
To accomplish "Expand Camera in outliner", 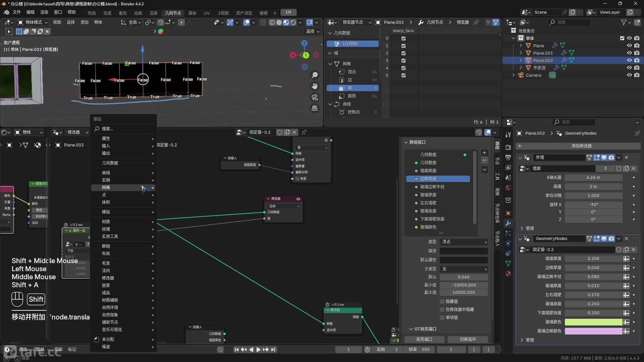I will point(513,75).
